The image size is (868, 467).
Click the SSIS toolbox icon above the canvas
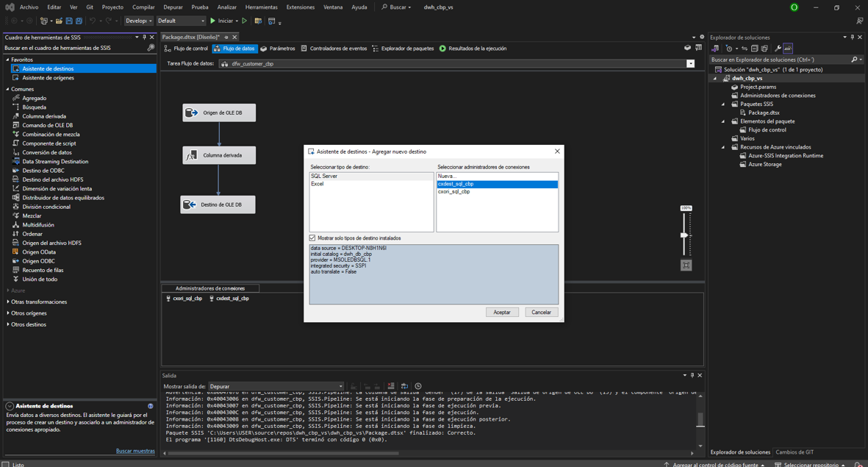point(687,49)
